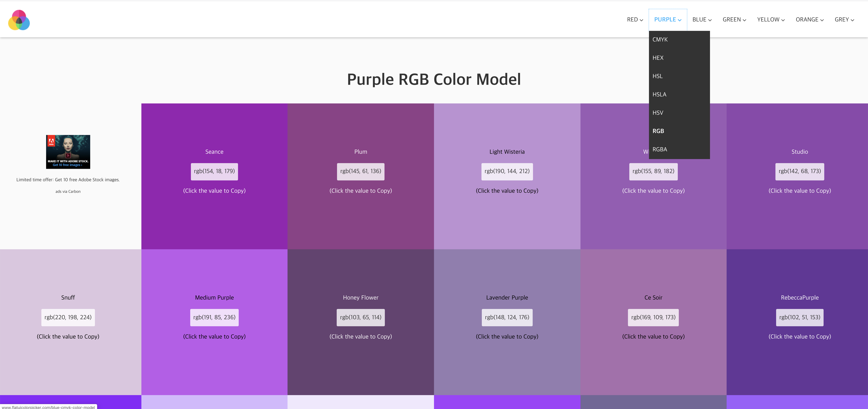
Task: Click the color wheel site logo
Action: tap(19, 20)
